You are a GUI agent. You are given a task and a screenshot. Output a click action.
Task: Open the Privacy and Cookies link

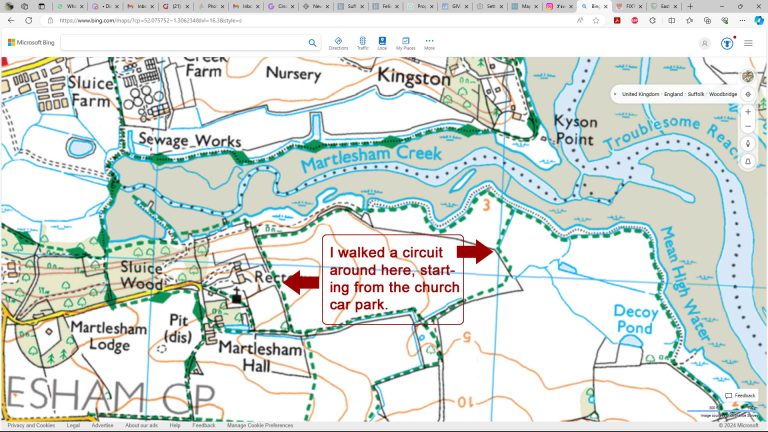pyautogui.click(x=31, y=425)
